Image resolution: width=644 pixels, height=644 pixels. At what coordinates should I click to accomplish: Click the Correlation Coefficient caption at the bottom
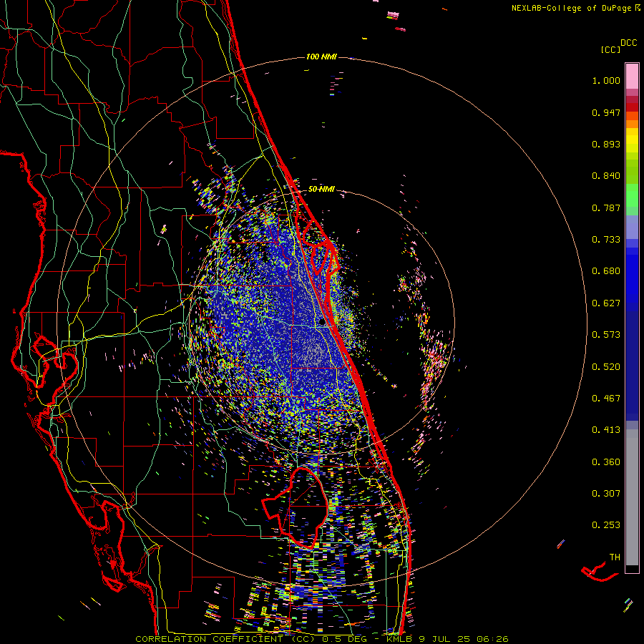[321, 639]
